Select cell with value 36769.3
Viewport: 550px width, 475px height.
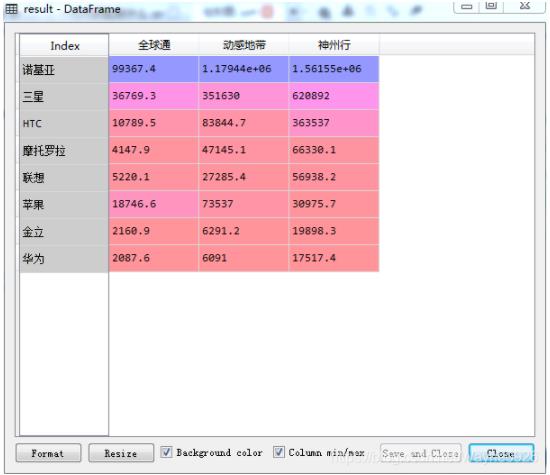pyautogui.click(x=154, y=96)
